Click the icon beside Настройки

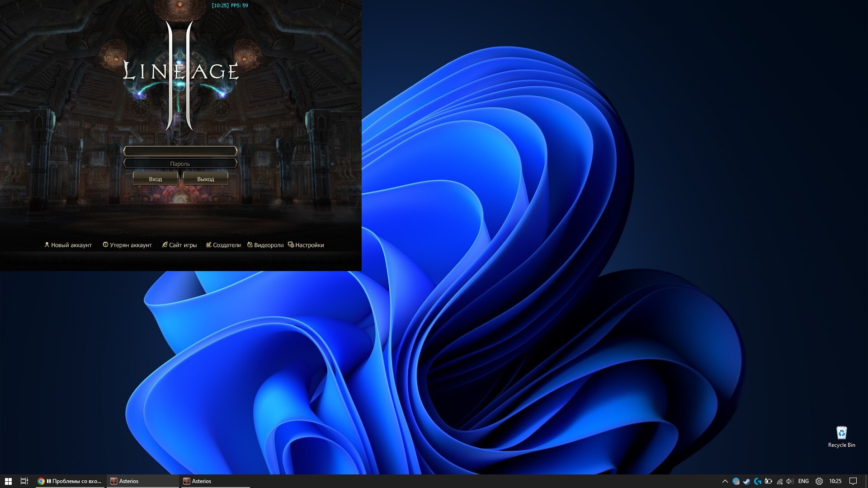[291, 244]
